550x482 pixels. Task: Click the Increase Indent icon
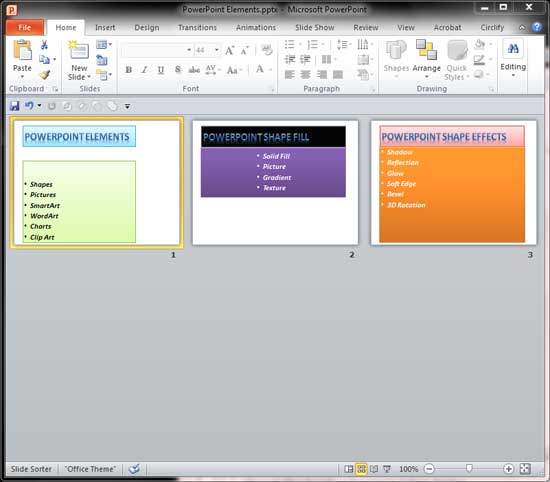click(x=305, y=60)
